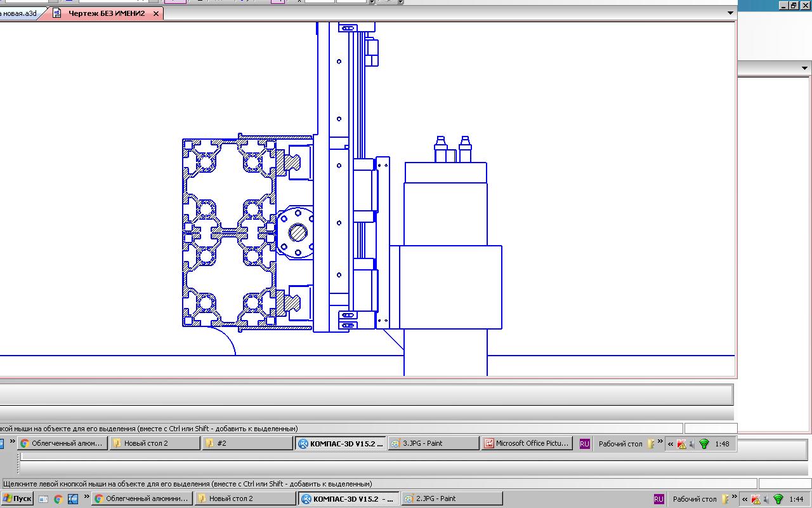The height and width of the screenshot is (508, 812).
Task: Click the security warning tray icon near 1:48
Action: point(681,444)
